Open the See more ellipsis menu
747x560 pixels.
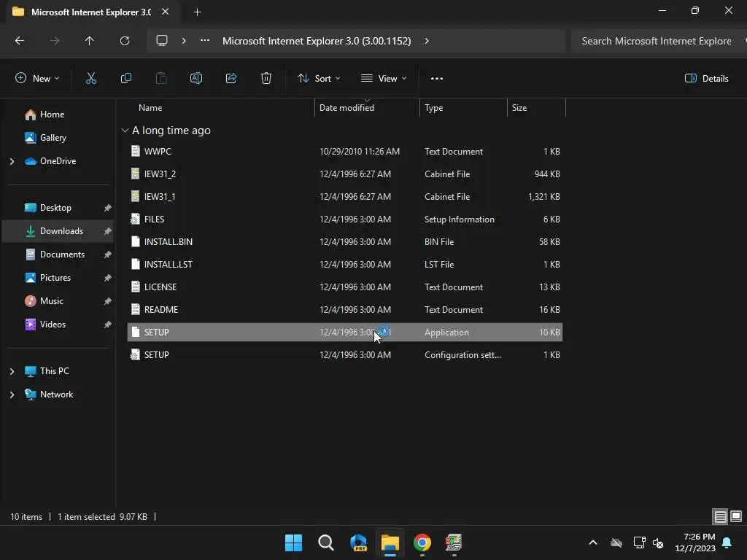pos(437,79)
